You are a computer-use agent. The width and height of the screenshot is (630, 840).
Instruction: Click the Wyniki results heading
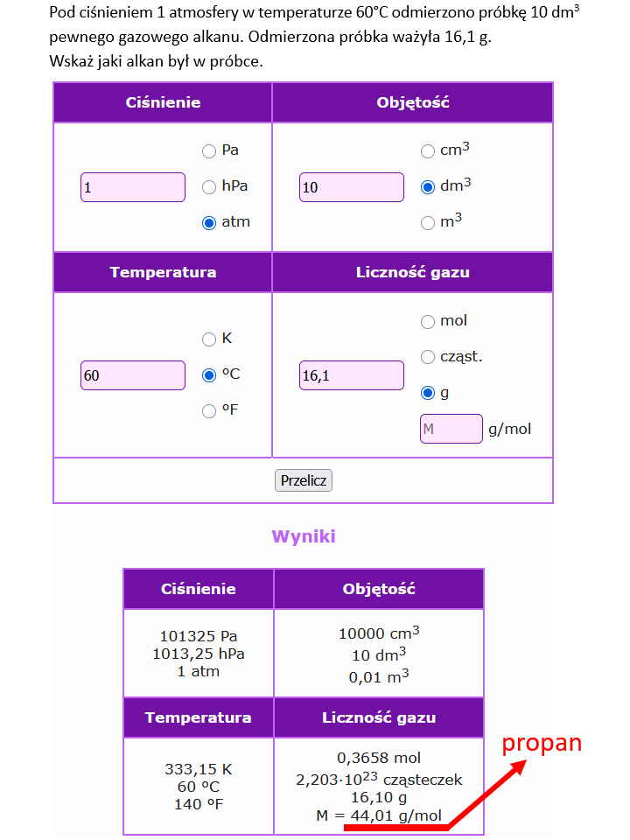point(304,536)
